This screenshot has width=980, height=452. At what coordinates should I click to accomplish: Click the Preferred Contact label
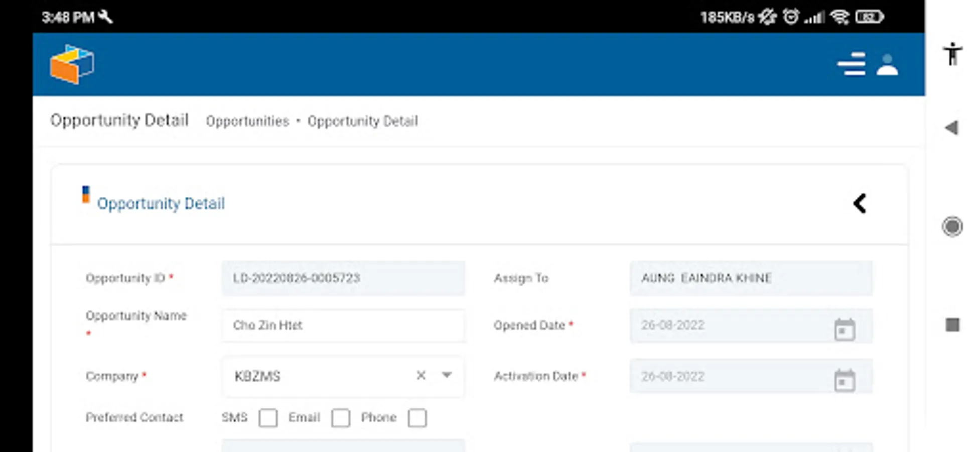click(134, 417)
